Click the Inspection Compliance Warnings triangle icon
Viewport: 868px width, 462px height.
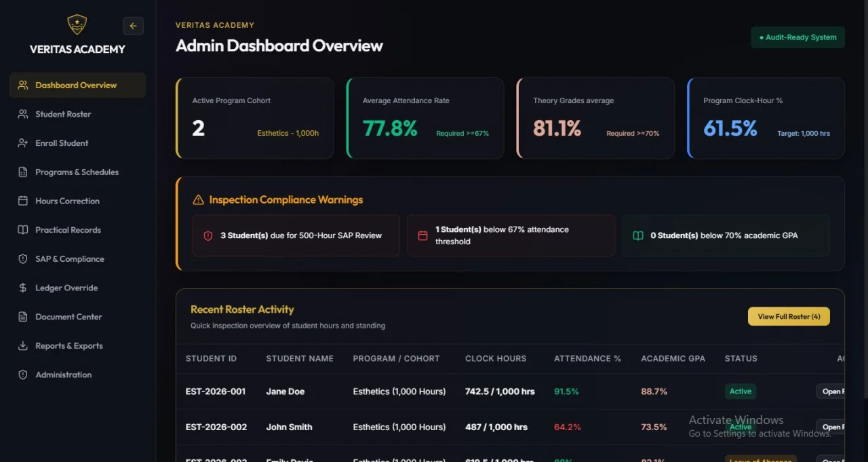pos(198,199)
